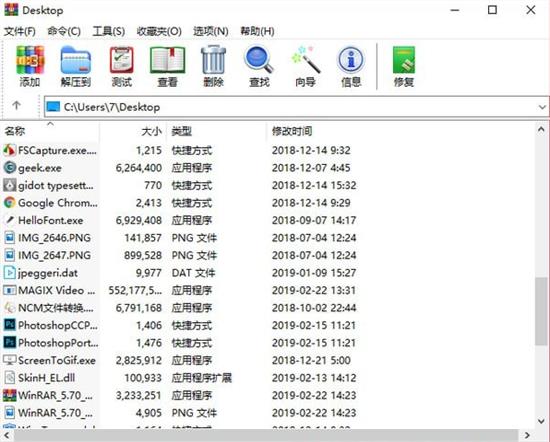Viewport: 550px width, 442px height.
Task: Expand the address path dropdown arrow
Action: (x=542, y=107)
